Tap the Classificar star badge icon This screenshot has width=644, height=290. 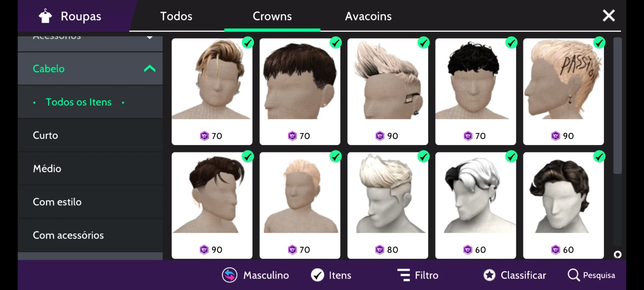pyautogui.click(x=489, y=275)
